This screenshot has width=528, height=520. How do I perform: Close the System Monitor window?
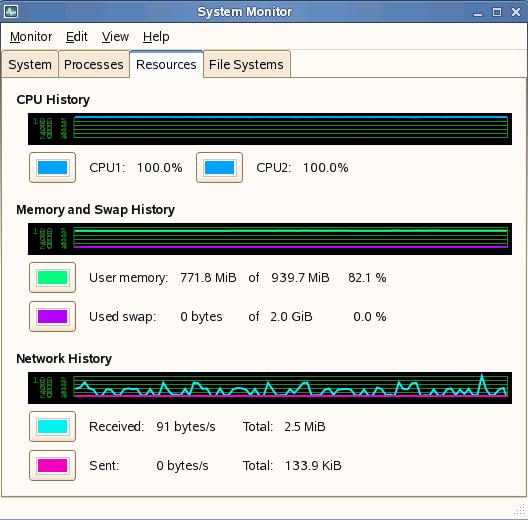[x=516, y=12]
